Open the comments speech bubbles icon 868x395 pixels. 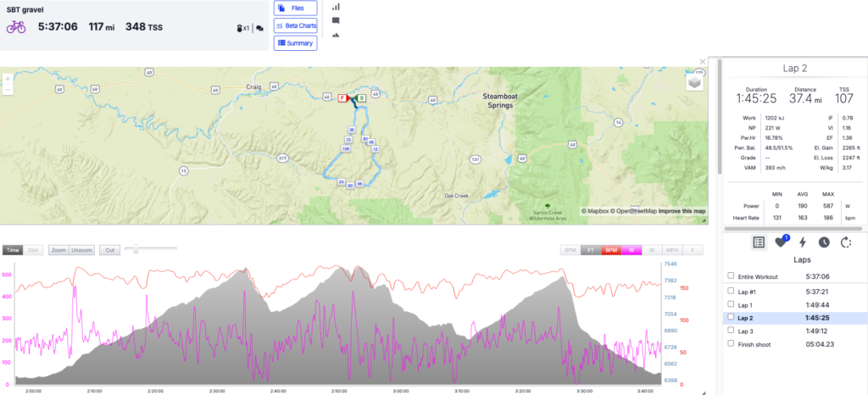[259, 28]
